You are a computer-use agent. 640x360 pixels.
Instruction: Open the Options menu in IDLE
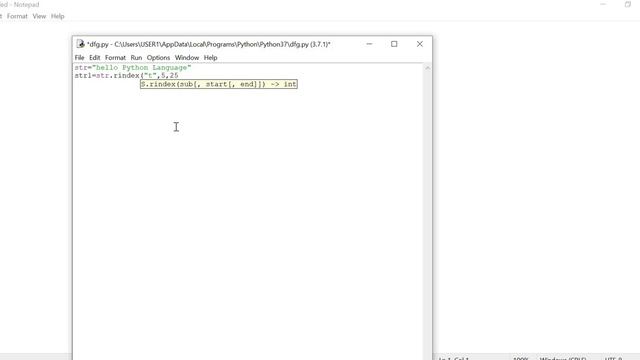[x=158, y=58]
